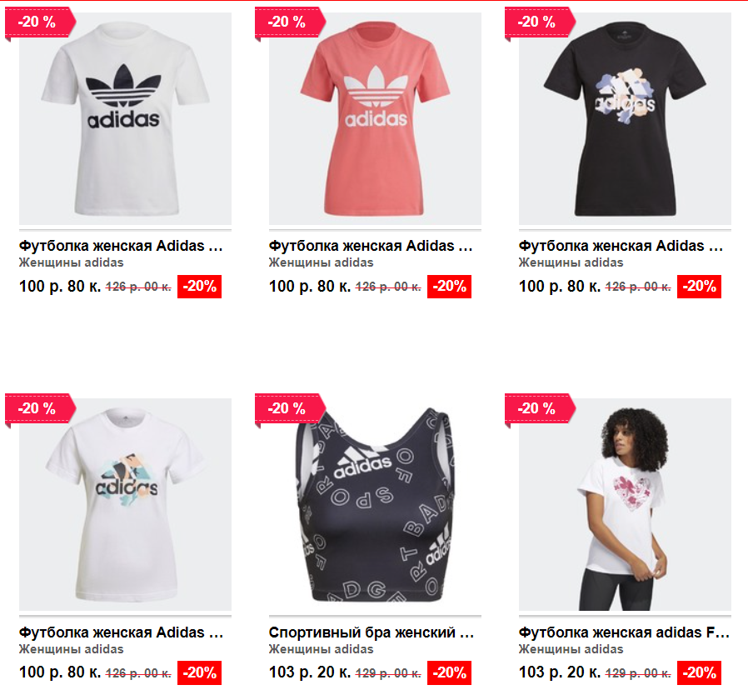Screen dimensions: 748x700
Task: Open the white t-shirt with pastel logo
Action: coord(125,504)
